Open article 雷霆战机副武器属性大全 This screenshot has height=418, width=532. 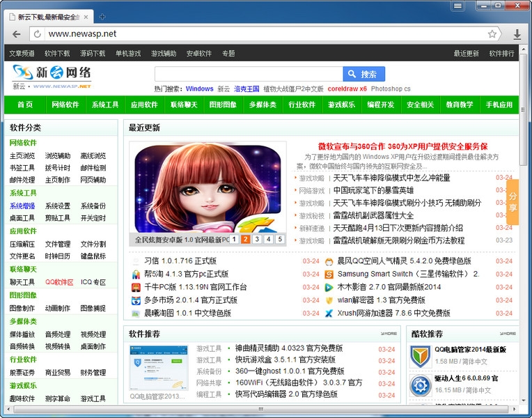(x=373, y=216)
